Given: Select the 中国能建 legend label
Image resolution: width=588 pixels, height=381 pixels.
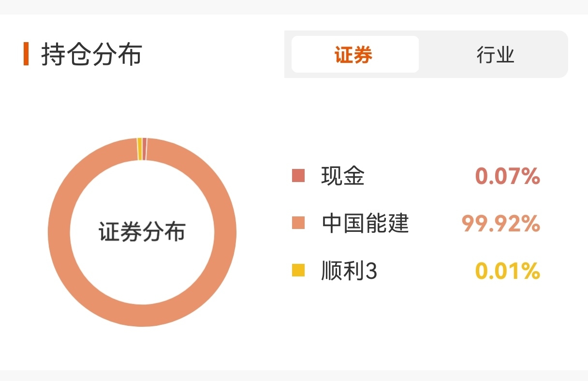Looking at the screenshot, I should pyautogui.click(x=365, y=223).
